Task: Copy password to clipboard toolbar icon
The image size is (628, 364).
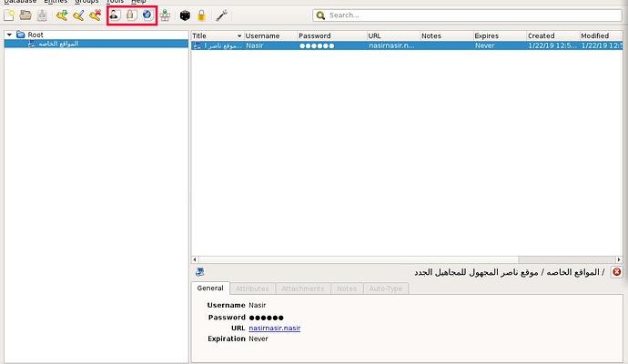Action: coord(131,15)
